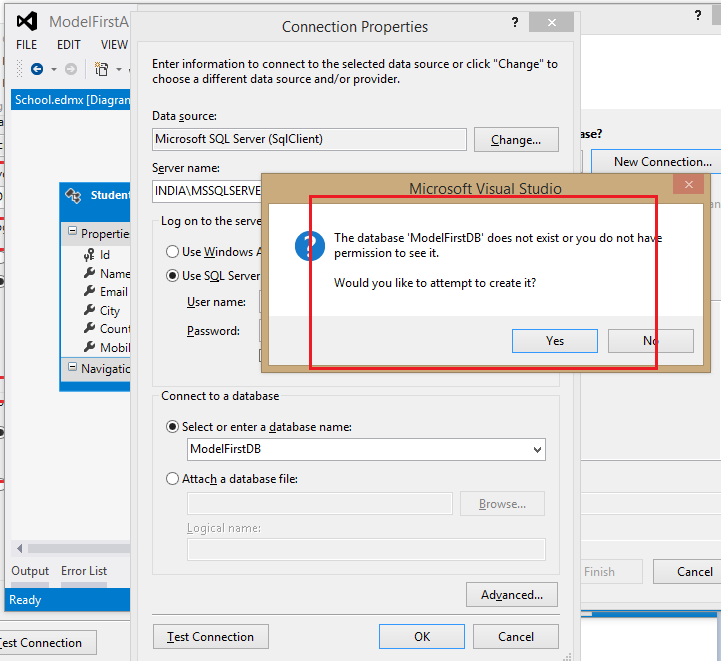Open the New Project dropdown arrow
The width and height of the screenshot is (721, 661).
(119, 69)
